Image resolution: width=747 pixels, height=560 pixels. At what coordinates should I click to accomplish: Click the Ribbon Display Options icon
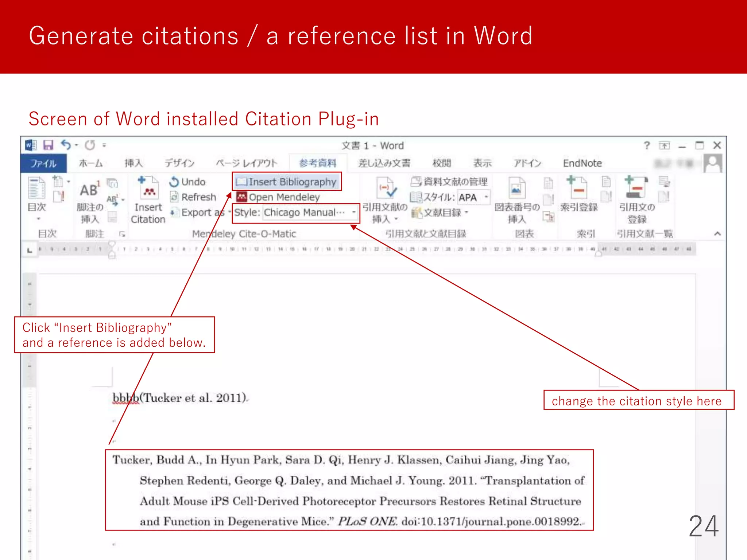point(665,145)
